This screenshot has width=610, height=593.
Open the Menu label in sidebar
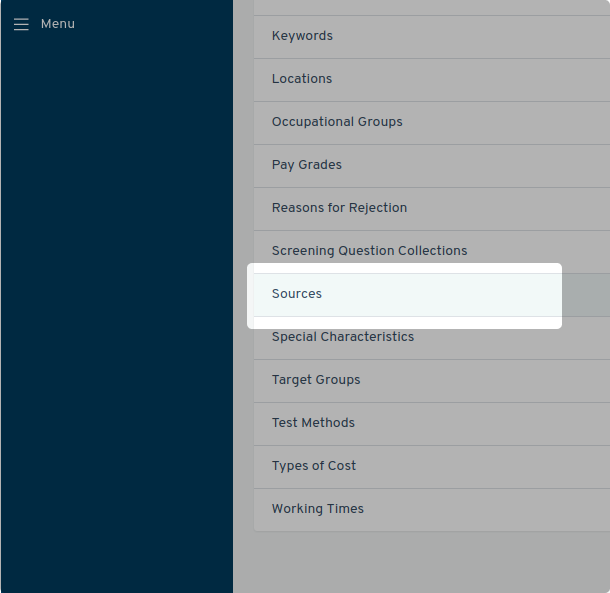pyautogui.click(x=58, y=24)
